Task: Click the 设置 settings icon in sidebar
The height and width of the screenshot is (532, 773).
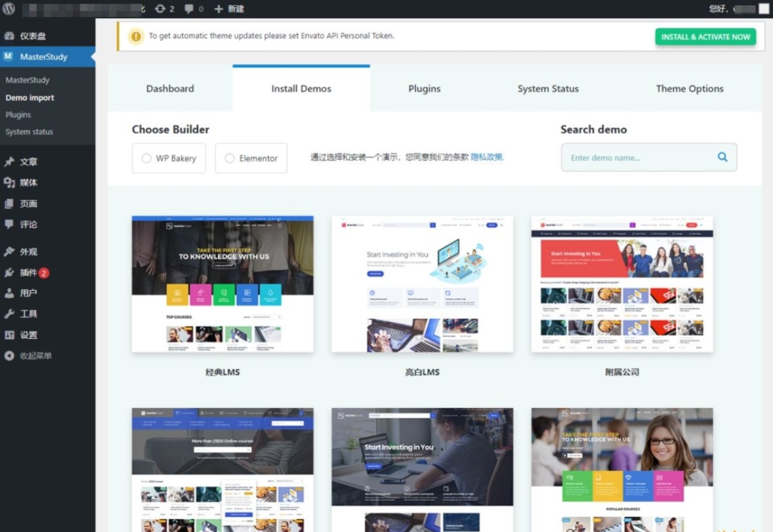Action: (9, 335)
